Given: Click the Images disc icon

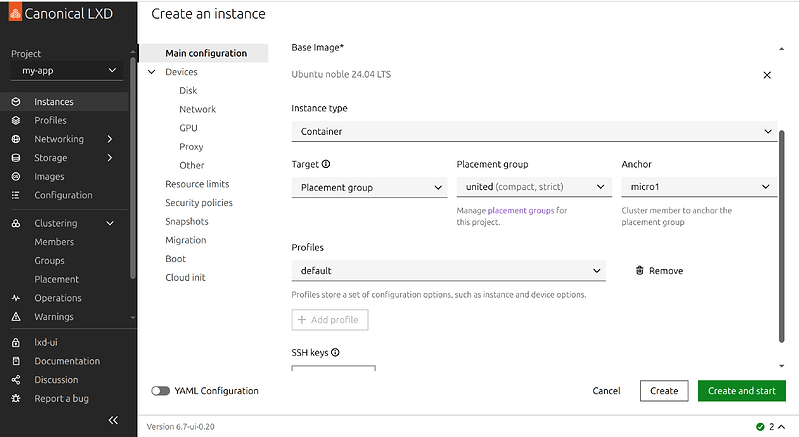Looking at the screenshot, I should (x=16, y=177).
